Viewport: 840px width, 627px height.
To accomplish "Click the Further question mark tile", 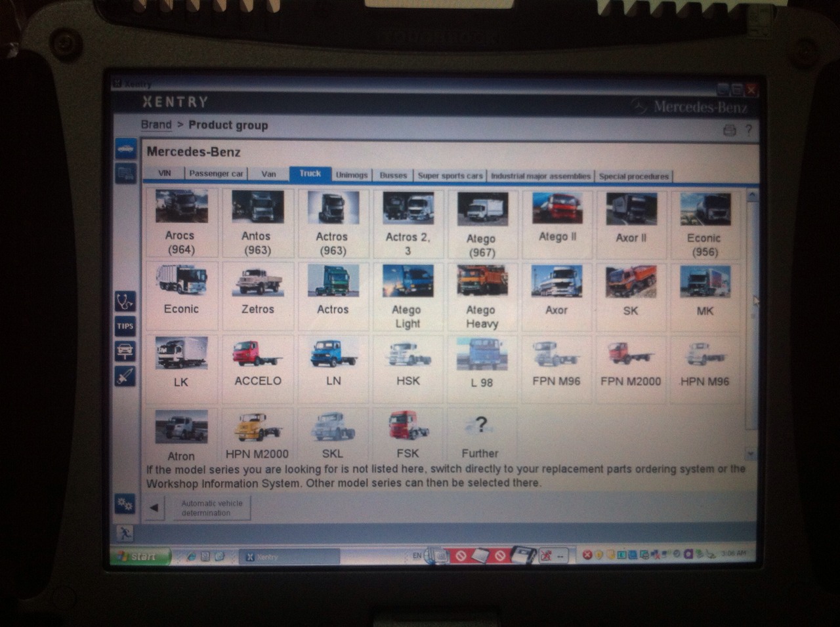I will [480, 435].
